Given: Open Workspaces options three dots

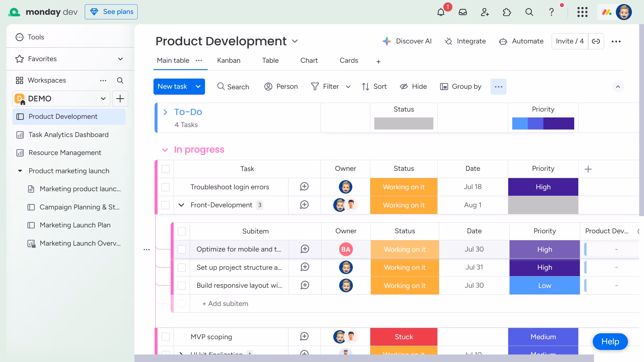Looking at the screenshot, I should (x=103, y=80).
